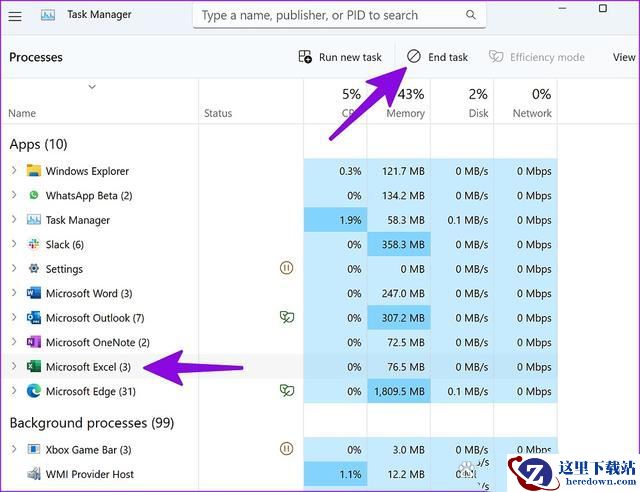Click the 1,809.5 MB memory cell
Viewport: 640px width, 492px height.
tap(399, 391)
